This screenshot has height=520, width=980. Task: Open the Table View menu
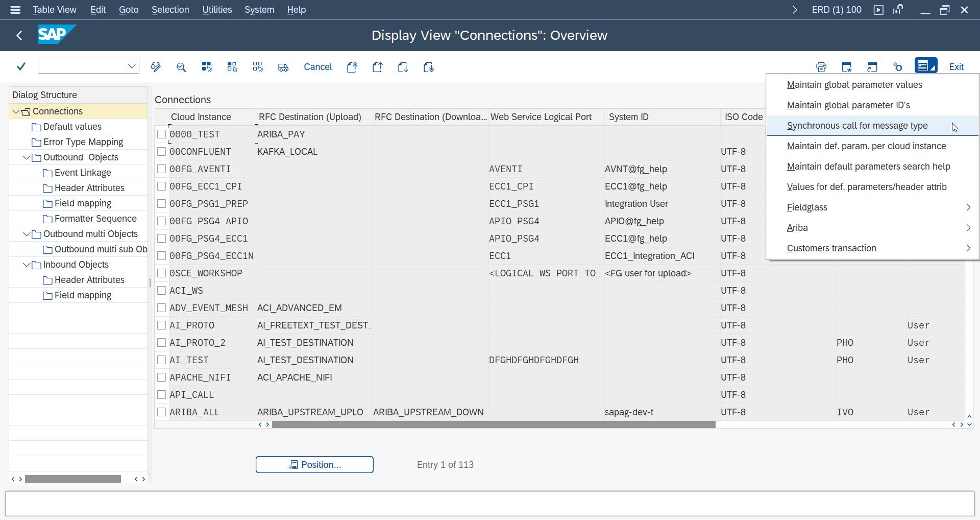click(54, 10)
